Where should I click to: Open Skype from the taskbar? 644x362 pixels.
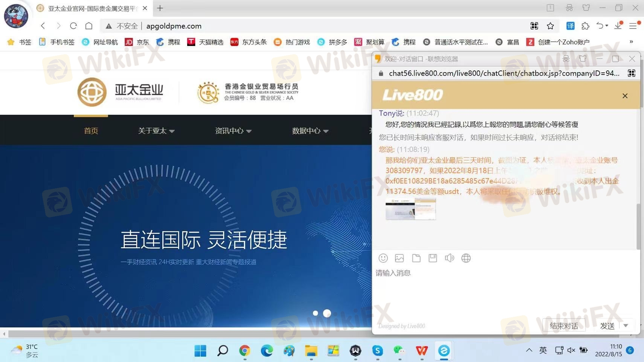pyautogui.click(x=377, y=351)
